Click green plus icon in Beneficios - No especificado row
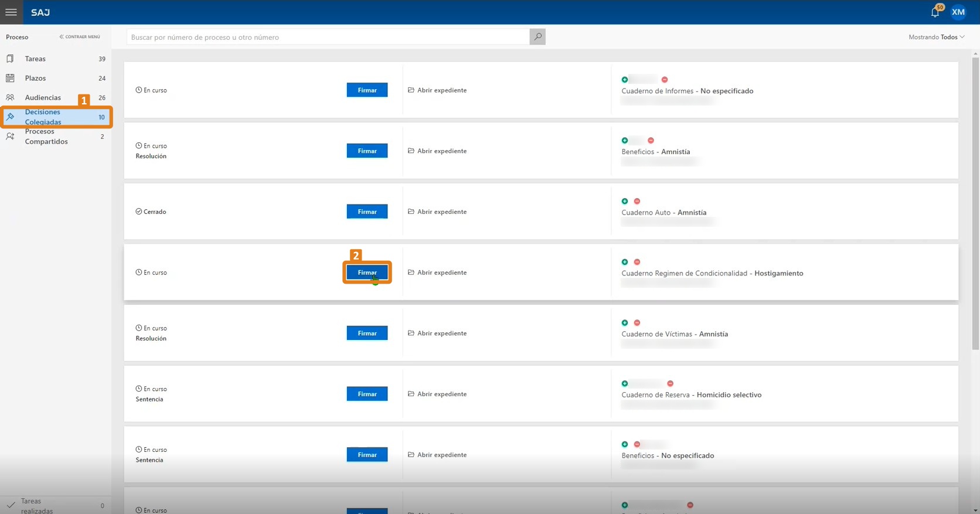Viewport: 980px width, 514px height. pos(625,444)
